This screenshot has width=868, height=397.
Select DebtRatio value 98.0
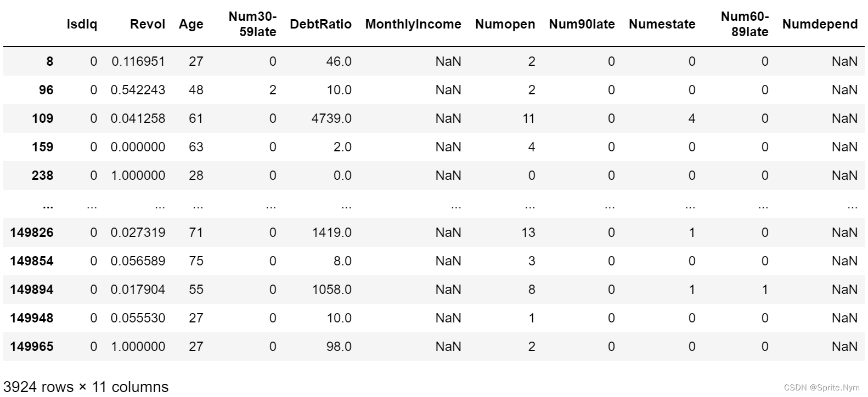[339, 347]
